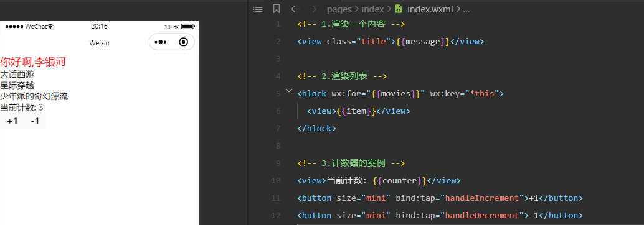
Task: Expand the breadcrumb trailing ellipsis
Action: pyautogui.click(x=466, y=10)
